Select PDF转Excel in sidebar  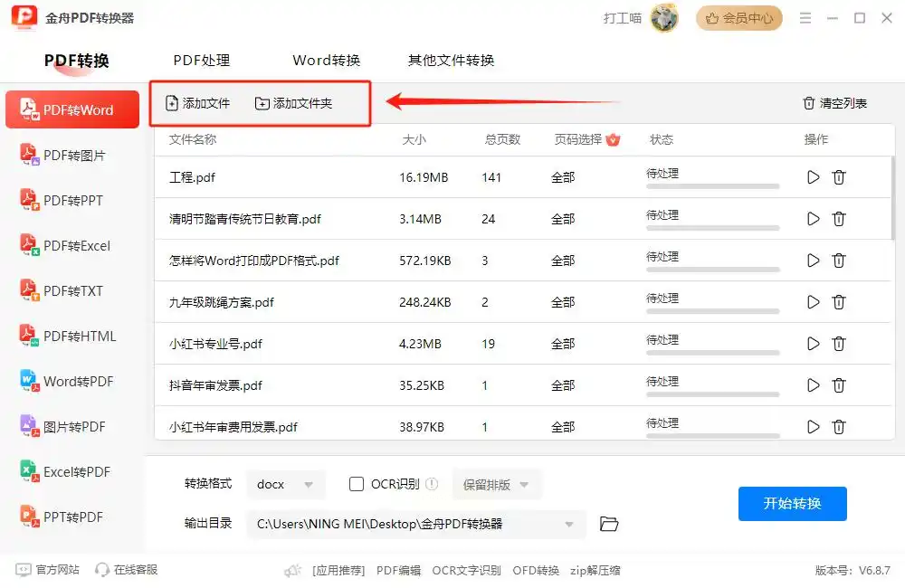(x=72, y=245)
